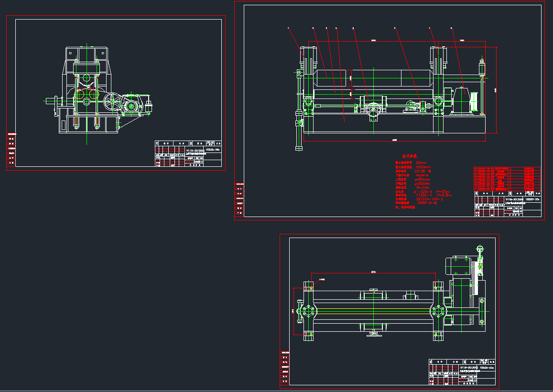Click the title block of the top view sheet
The image size is (553, 392).
(x=462, y=371)
